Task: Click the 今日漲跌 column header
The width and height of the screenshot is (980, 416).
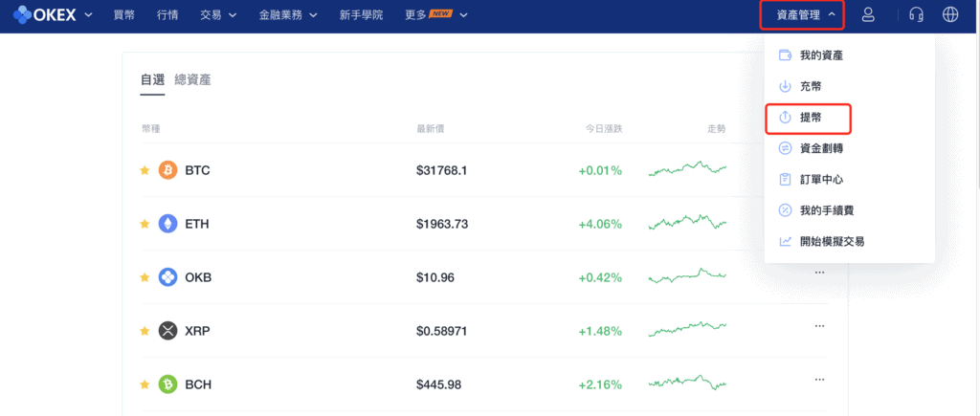Action: 604,129
